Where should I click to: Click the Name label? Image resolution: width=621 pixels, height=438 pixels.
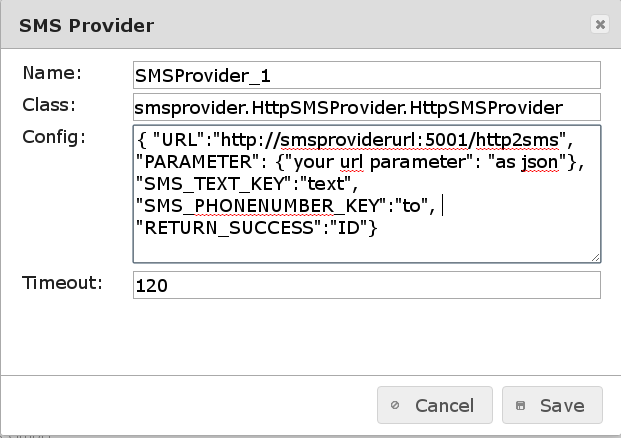[x=51, y=72]
